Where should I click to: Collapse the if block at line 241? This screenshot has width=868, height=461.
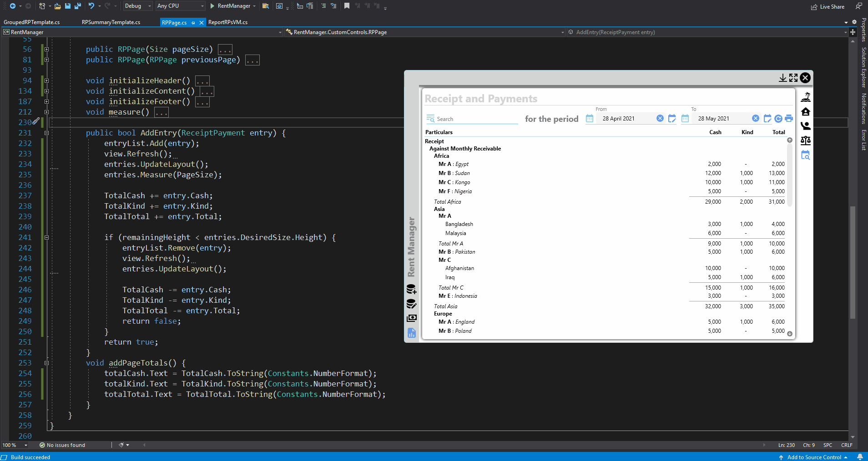(46, 237)
